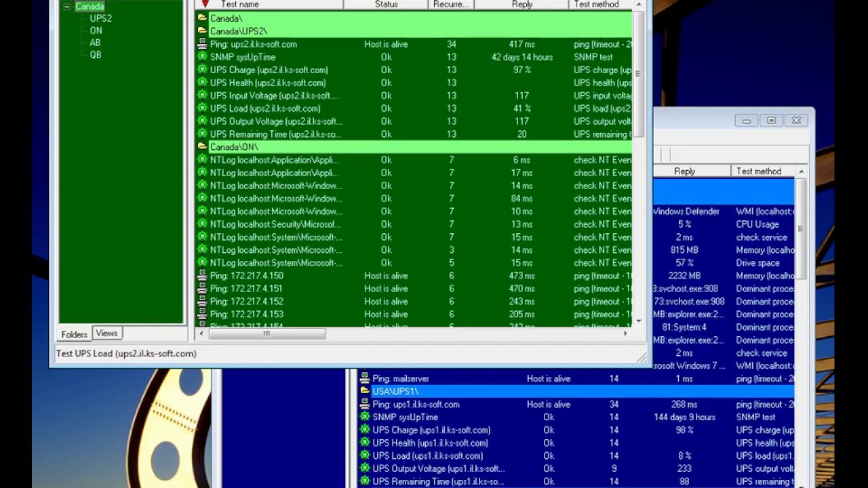Click the Test method header in the blue window

763,171
